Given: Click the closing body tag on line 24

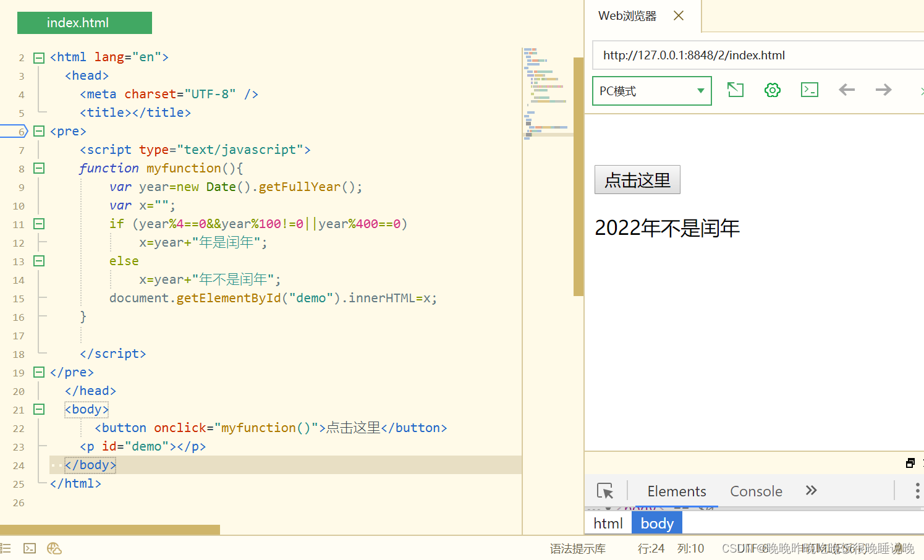Looking at the screenshot, I should [x=90, y=465].
